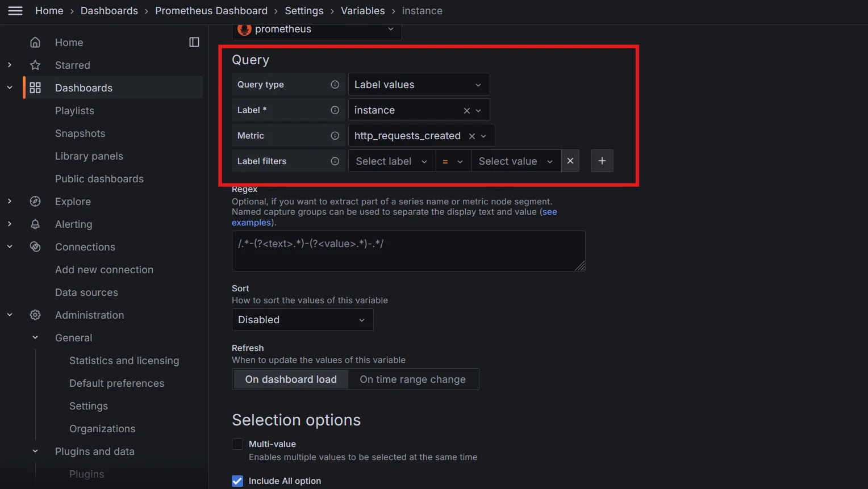Collapse the General subsection
Image resolution: width=868 pixels, height=489 pixels.
click(35, 338)
